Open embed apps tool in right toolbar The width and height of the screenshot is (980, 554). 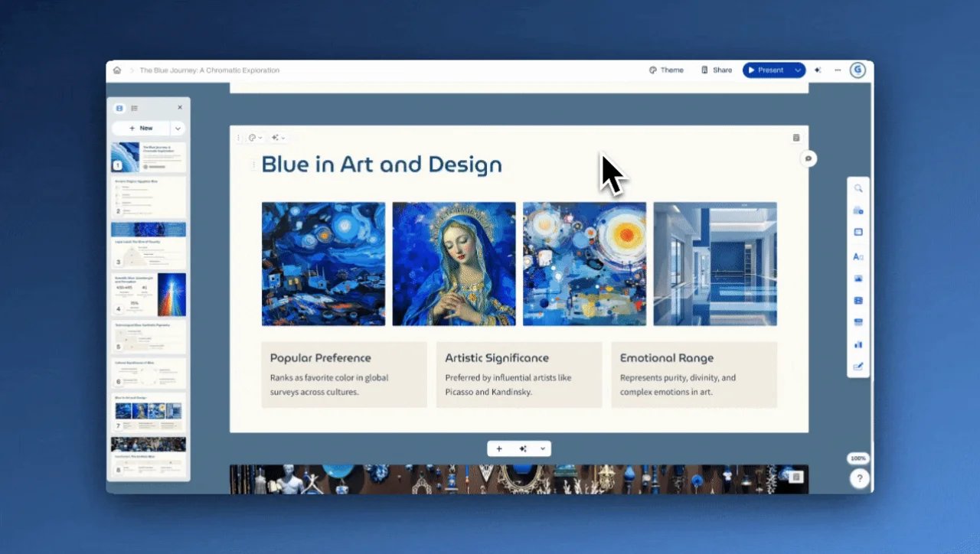click(858, 322)
